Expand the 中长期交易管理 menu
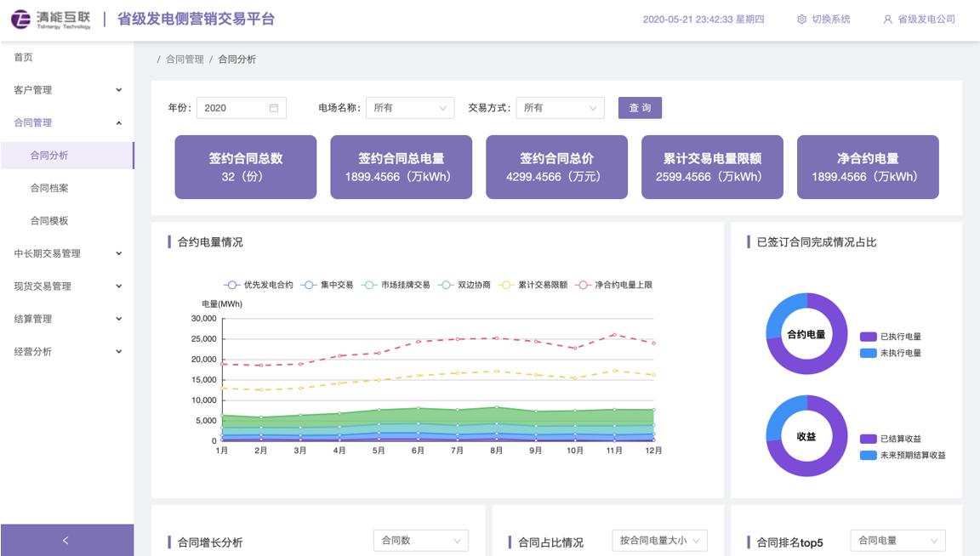The width and height of the screenshot is (980, 556). (66, 253)
